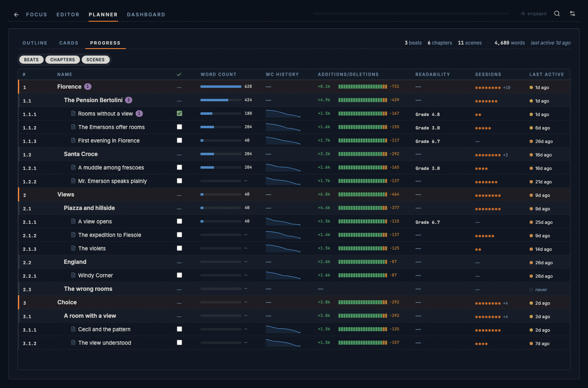Open the filter settings sliders icon
The image size is (588, 388).
572,13
